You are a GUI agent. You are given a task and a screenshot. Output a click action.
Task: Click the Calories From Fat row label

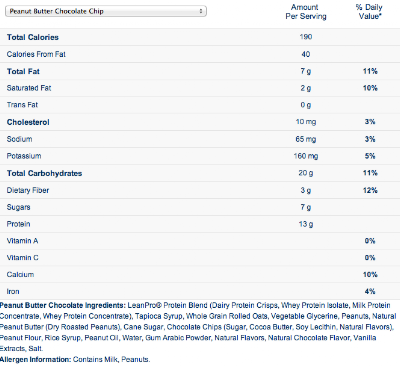click(36, 54)
